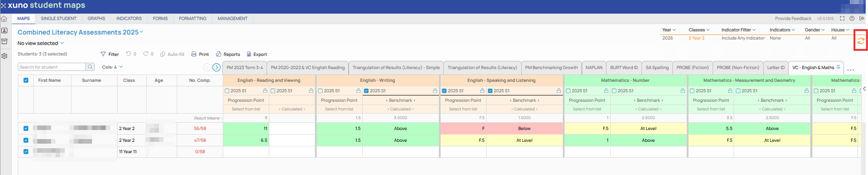The width and height of the screenshot is (868, 175).
Task: Select the PM 2023 Term 3-4 tab
Action: click(245, 68)
